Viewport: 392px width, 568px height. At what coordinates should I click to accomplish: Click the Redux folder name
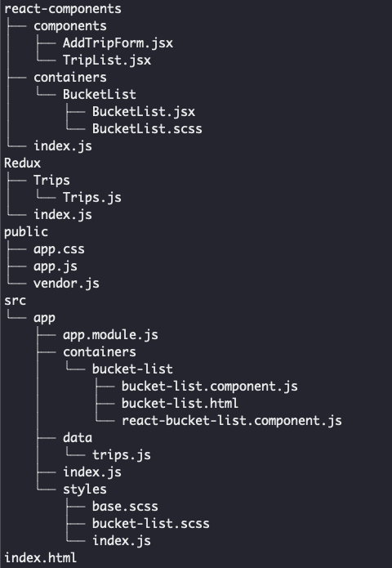pos(22,163)
